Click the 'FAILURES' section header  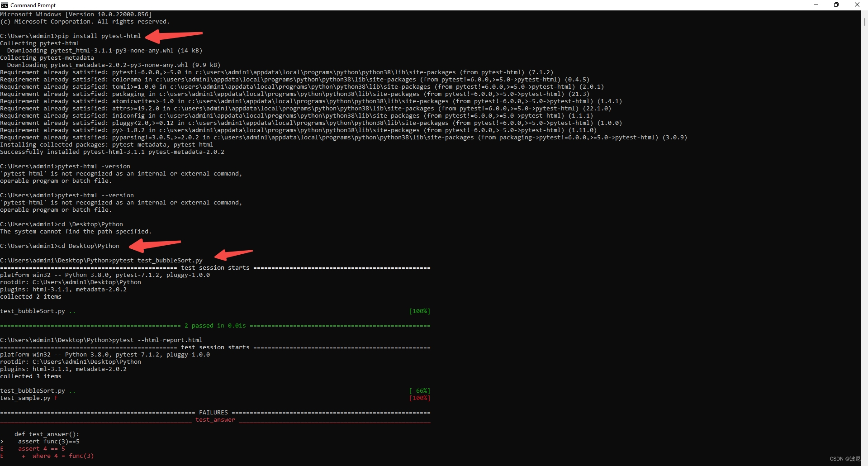pos(213,413)
